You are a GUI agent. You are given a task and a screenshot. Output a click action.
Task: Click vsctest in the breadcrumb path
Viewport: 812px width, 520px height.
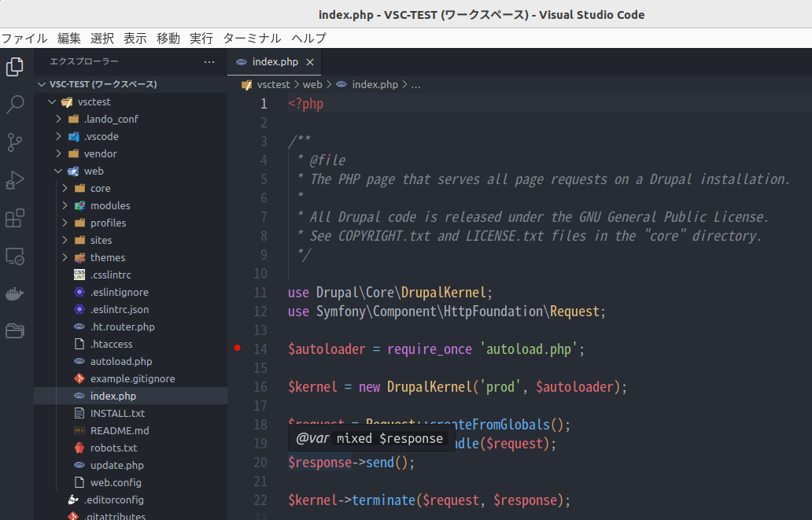(274, 84)
